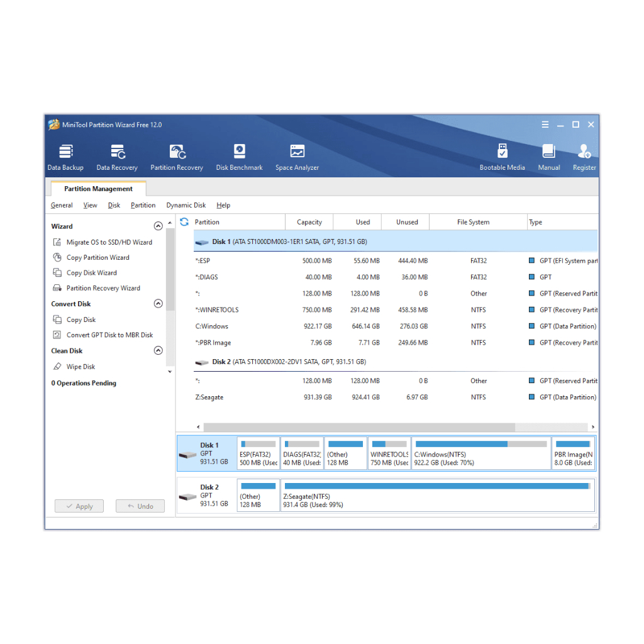This screenshot has height=644, width=644.
Task: Switch to the Partition Management tab
Action: point(97,188)
